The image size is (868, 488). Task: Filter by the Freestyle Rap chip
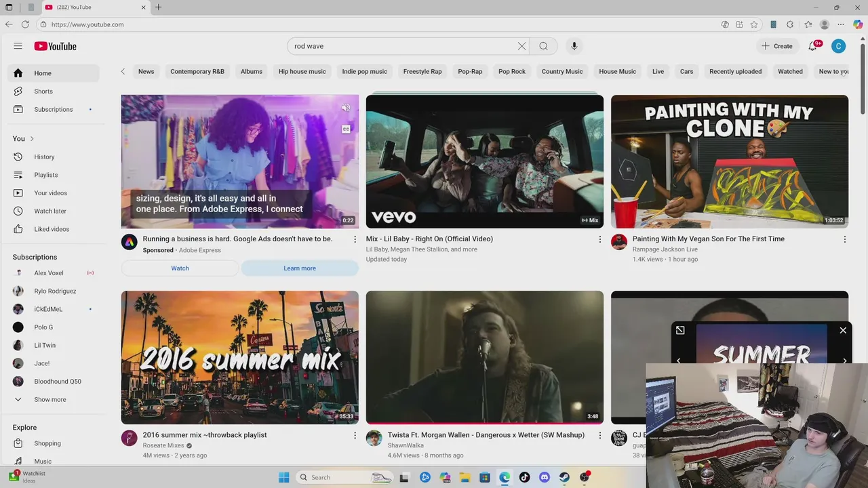tap(422, 71)
